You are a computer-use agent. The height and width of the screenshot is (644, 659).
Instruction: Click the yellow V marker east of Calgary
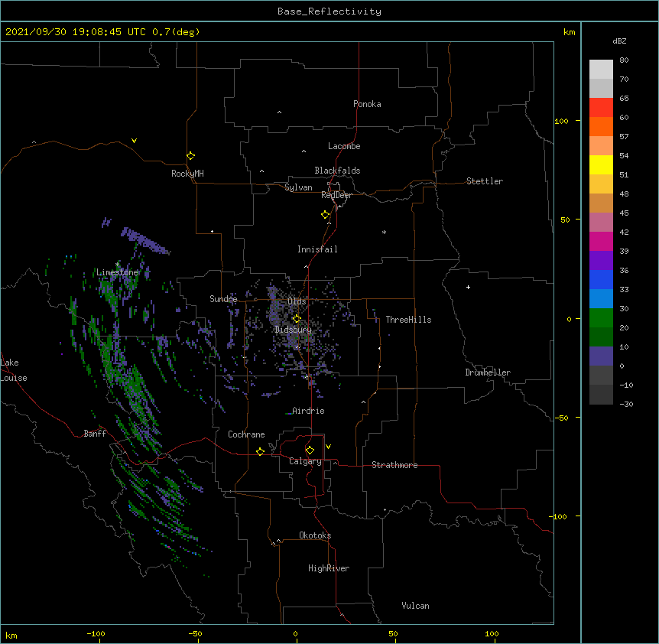(x=328, y=447)
